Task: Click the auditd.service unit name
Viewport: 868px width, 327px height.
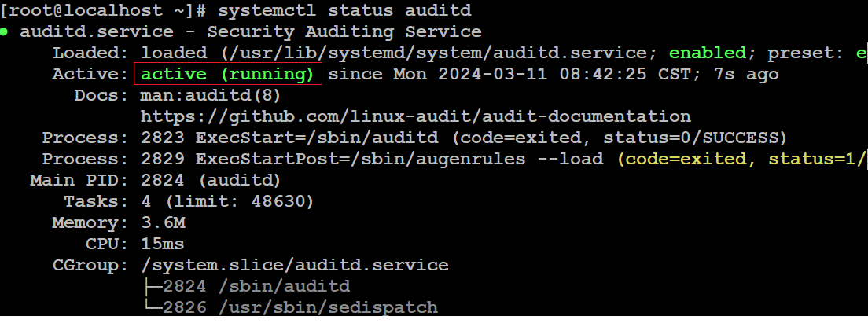Action: tap(97, 32)
